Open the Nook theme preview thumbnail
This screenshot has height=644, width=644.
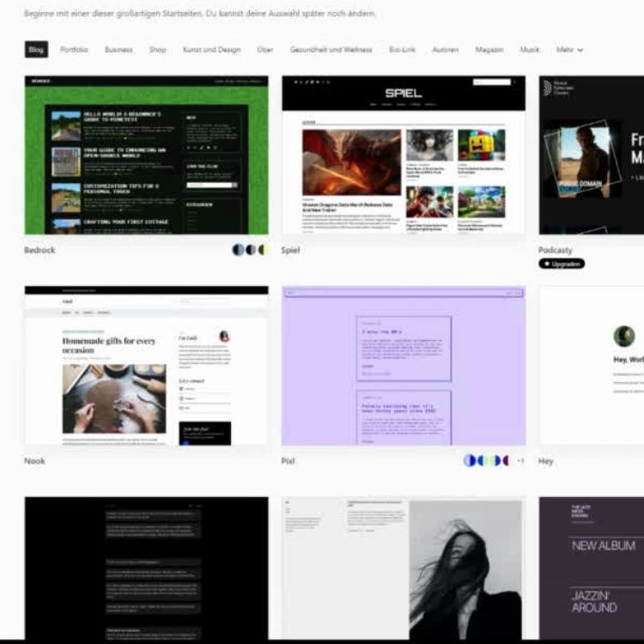click(147, 366)
